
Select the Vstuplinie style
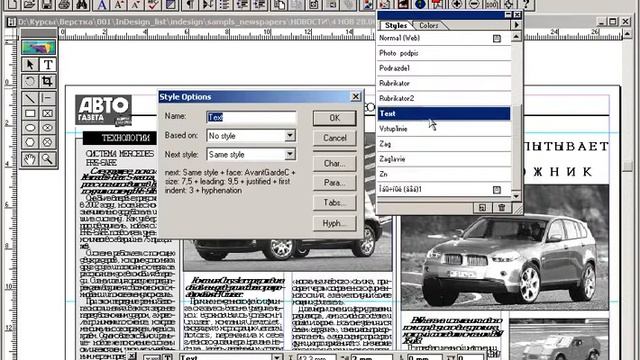pos(444,129)
